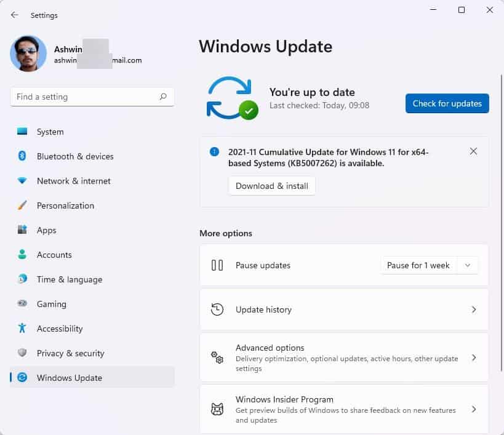Click the large update sync status icon

[x=232, y=98]
